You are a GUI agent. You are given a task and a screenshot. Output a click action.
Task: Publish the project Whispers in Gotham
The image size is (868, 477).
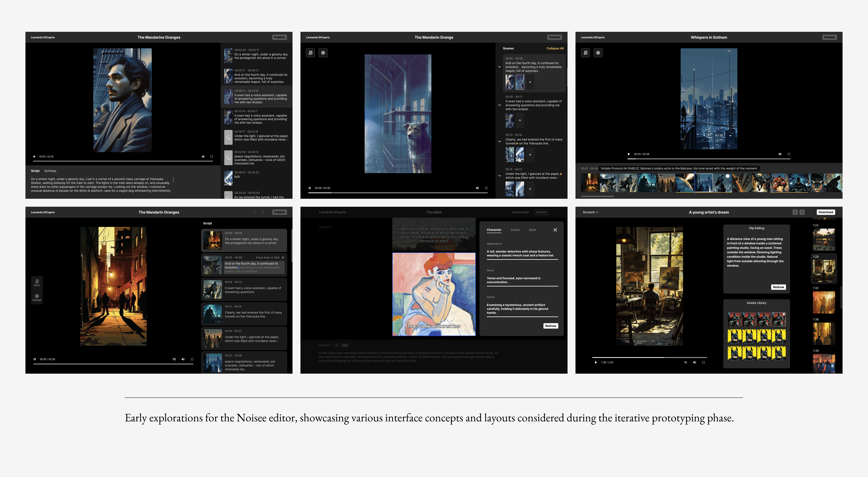pos(829,37)
